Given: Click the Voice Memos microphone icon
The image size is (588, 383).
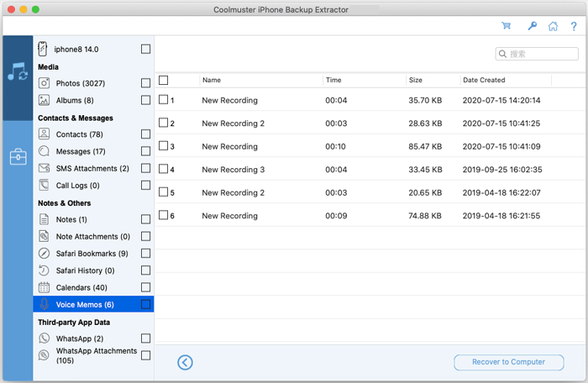Looking at the screenshot, I should [44, 304].
